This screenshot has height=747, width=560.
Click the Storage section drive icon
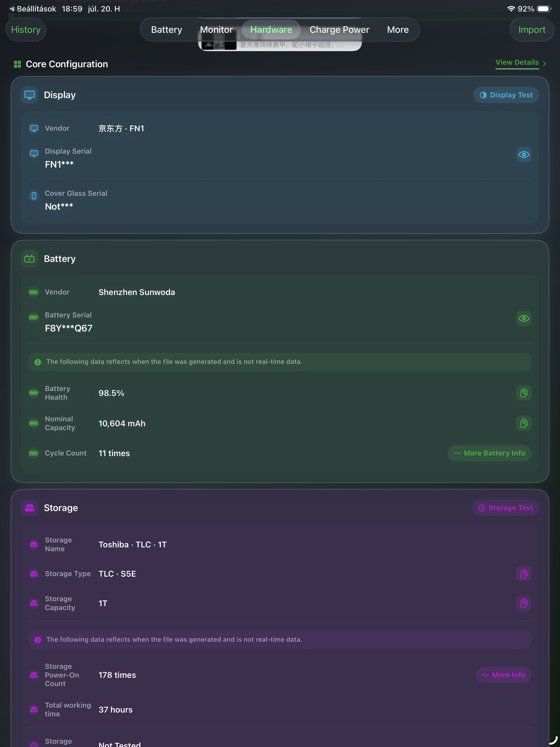(29, 508)
